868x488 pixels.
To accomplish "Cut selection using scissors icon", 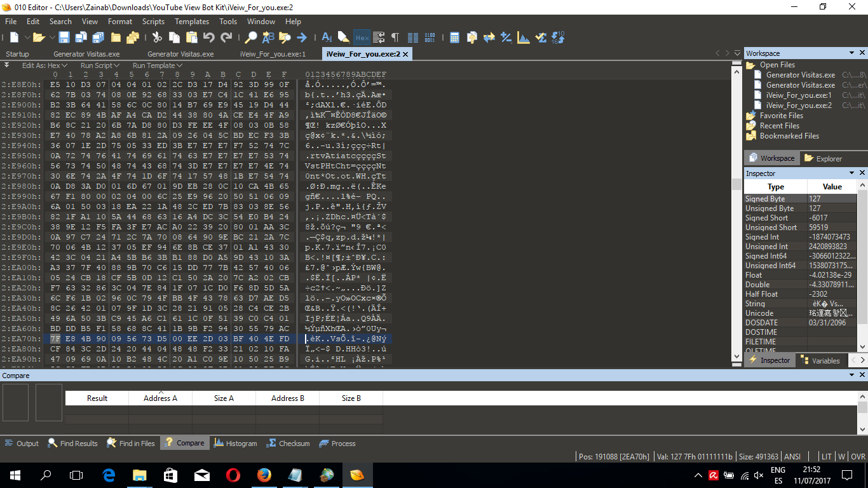I will tap(157, 37).
